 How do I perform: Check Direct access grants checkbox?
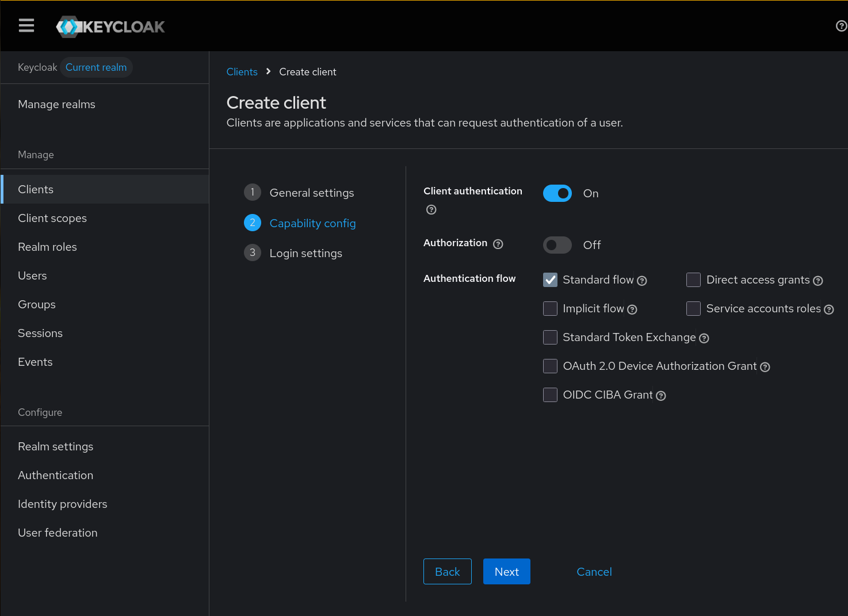click(x=694, y=280)
